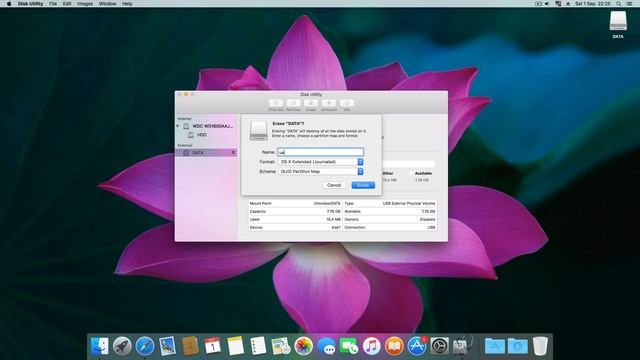The height and width of the screenshot is (360, 640).
Task: Open App Store from the dock
Action: [417, 346]
